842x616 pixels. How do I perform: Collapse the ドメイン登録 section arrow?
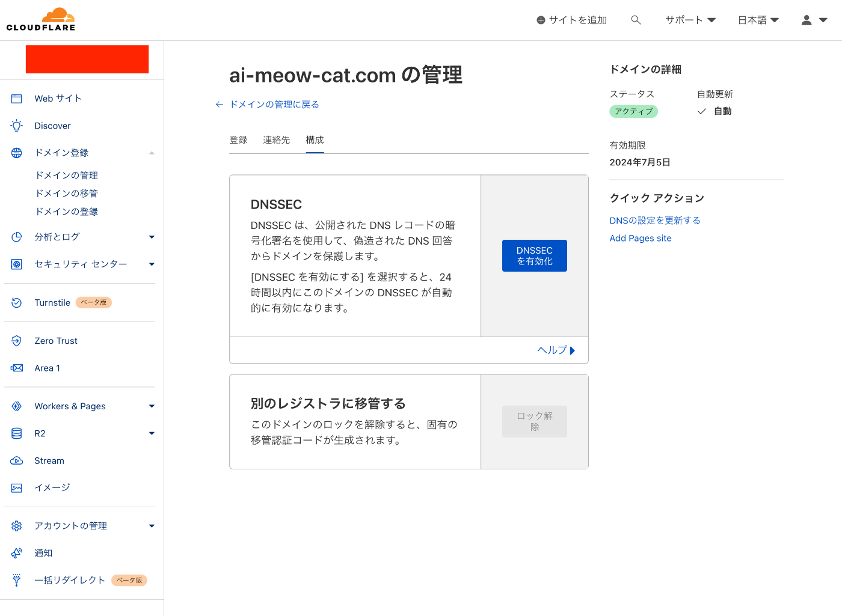(x=152, y=153)
